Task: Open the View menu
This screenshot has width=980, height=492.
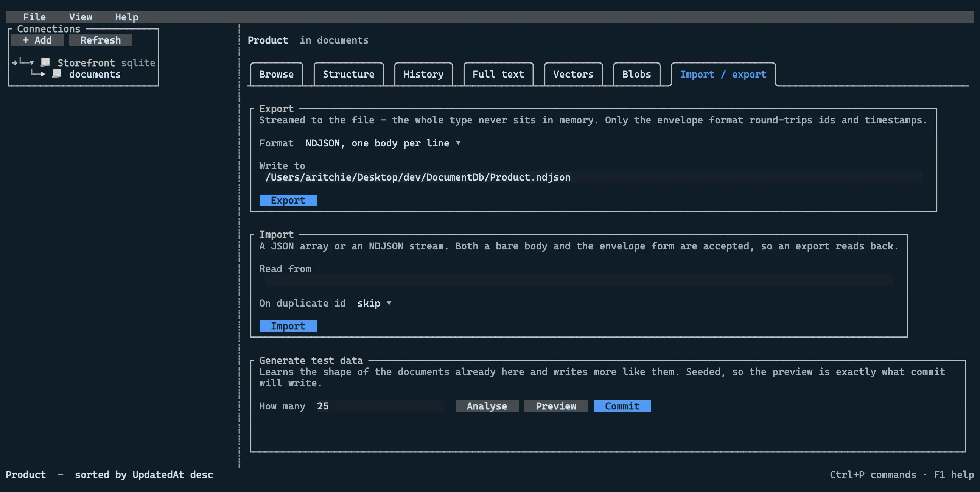Action: tap(80, 17)
